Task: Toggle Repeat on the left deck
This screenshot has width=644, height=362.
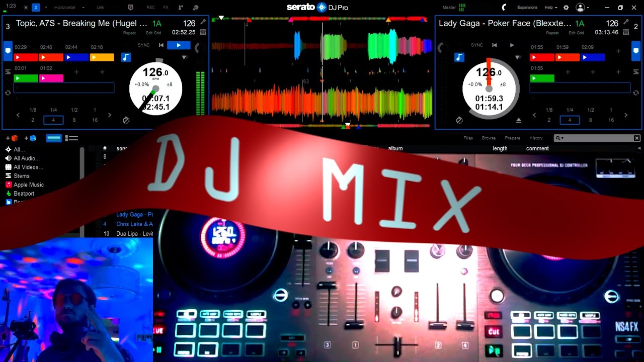Action: pyautogui.click(x=130, y=33)
